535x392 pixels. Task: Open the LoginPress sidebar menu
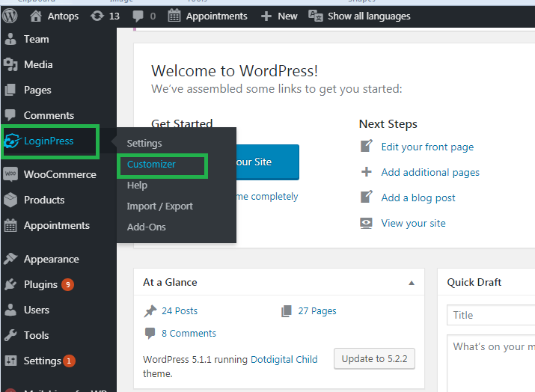(x=50, y=141)
